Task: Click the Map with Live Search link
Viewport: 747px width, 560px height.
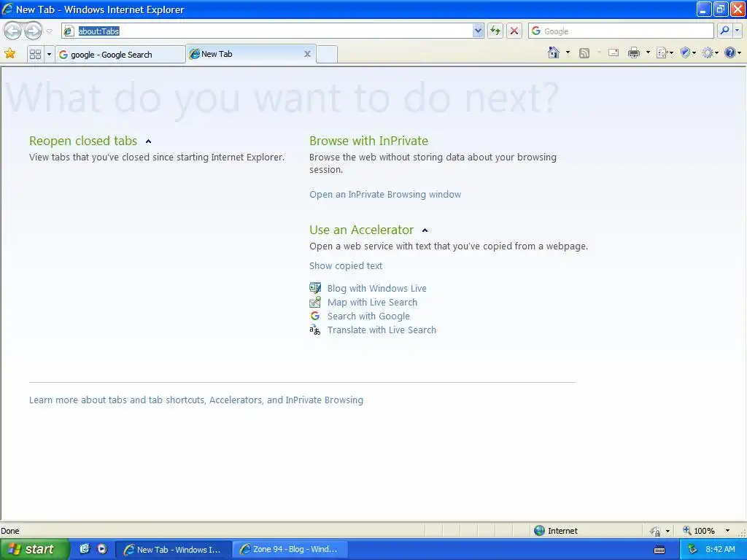Action: 372,302
